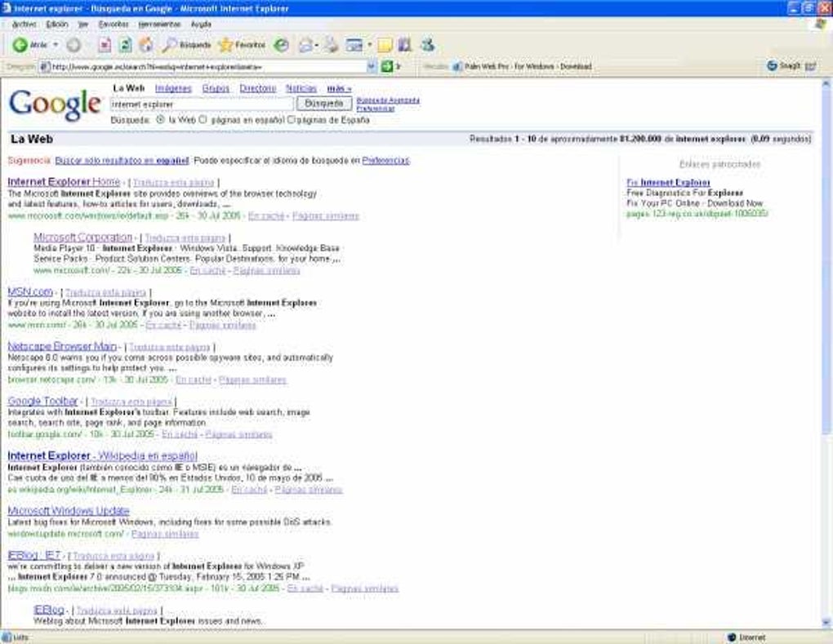Click the IE page icon in title bar
Viewport: 833px width, 644px height.
point(6,8)
